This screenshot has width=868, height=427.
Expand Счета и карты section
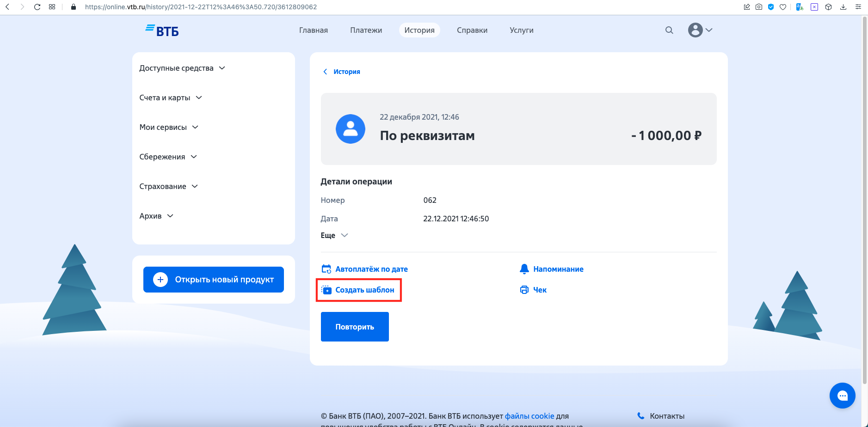coord(171,98)
